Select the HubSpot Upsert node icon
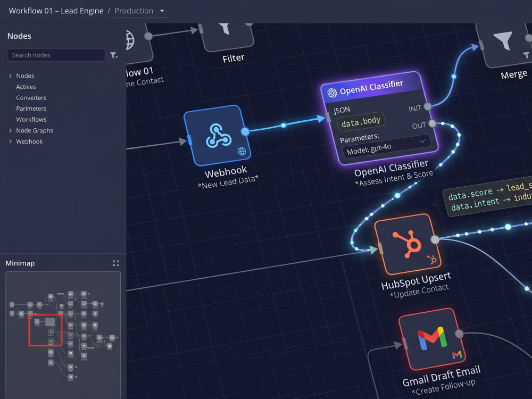This screenshot has width=532, height=399. [x=408, y=244]
